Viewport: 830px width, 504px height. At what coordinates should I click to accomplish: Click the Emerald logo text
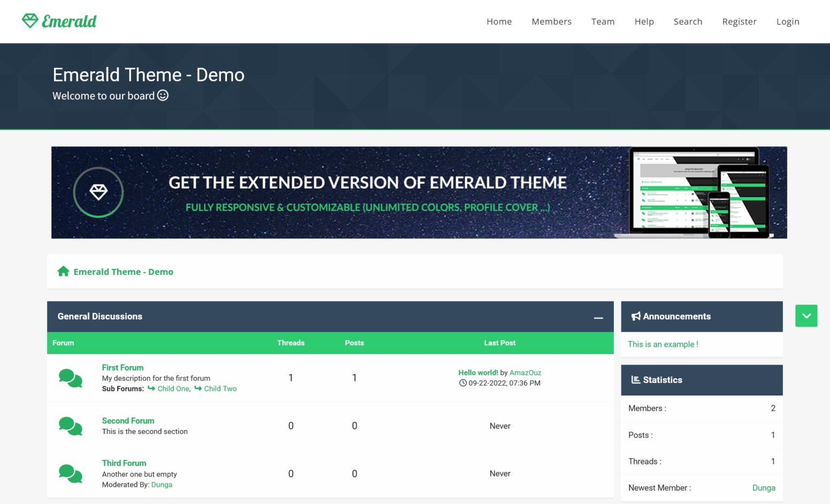coord(69,21)
